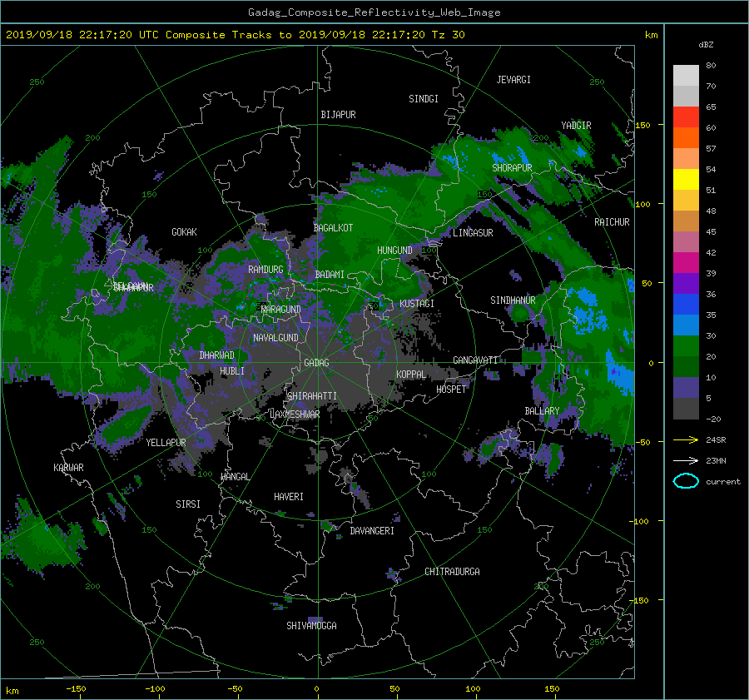Screen dimensions: 749x700
Task: Click the BADAMI city label
Action: 330,275
